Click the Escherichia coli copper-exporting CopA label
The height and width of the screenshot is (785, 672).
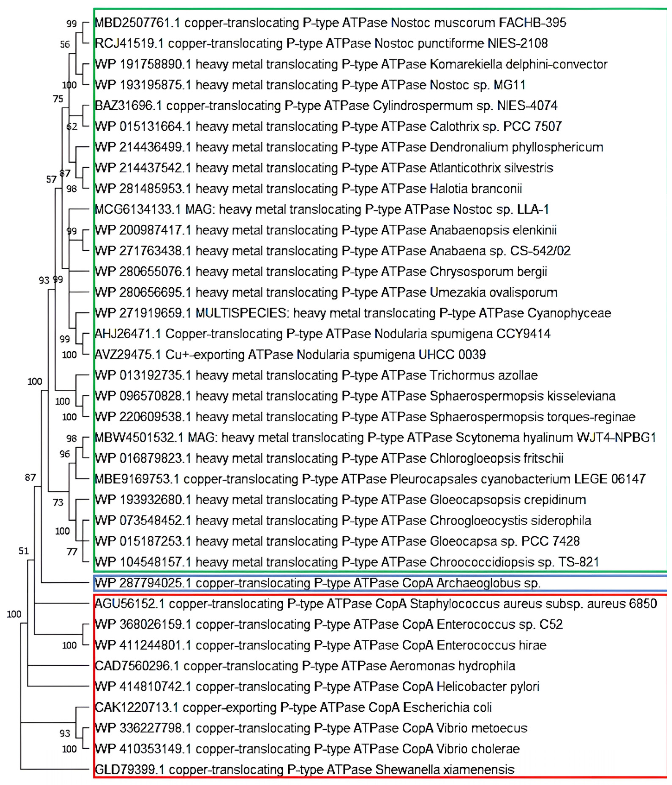pyautogui.click(x=293, y=707)
